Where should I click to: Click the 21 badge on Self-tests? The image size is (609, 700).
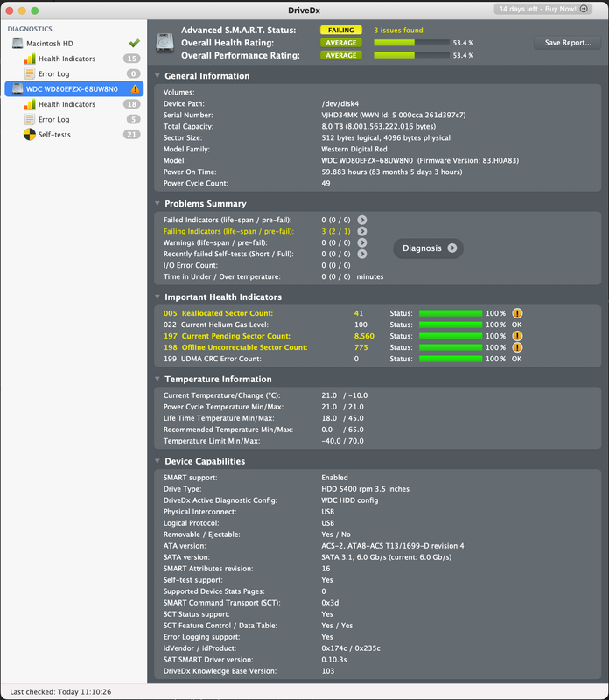point(132,135)
